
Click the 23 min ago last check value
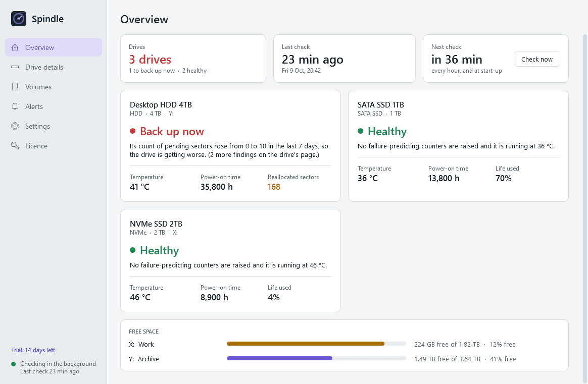click(312, 59)
